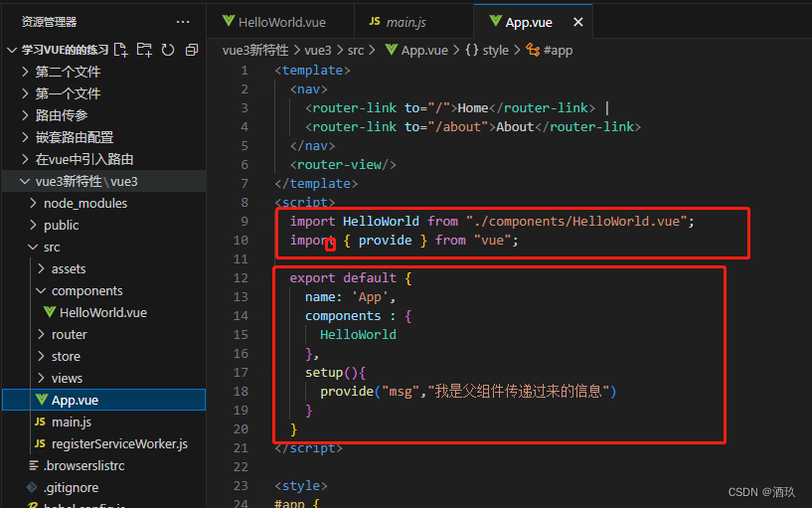Click Vue icon beside App.vue in tree
812x508 pixels.
(42, 400)
